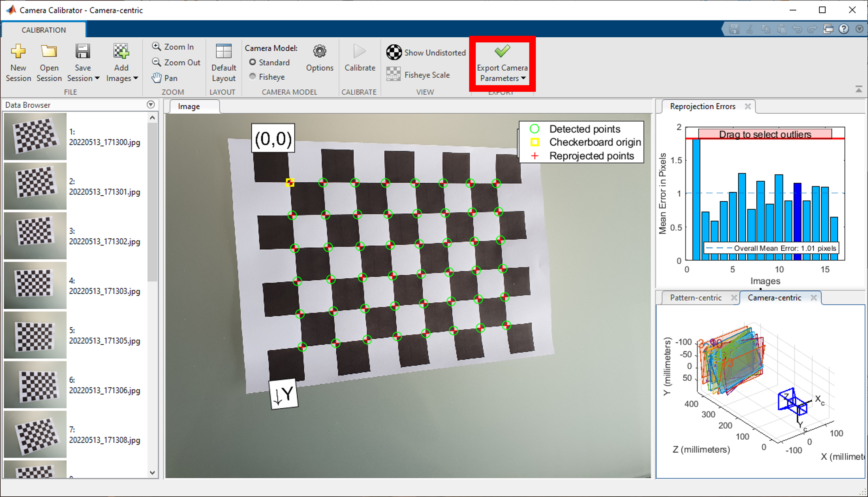
Task: Toggle Show Undistorted view
Action: click(426, 53)
